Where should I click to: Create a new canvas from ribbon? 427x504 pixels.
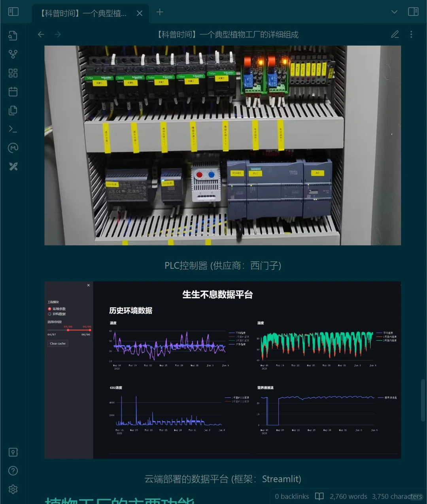(13, 73)
